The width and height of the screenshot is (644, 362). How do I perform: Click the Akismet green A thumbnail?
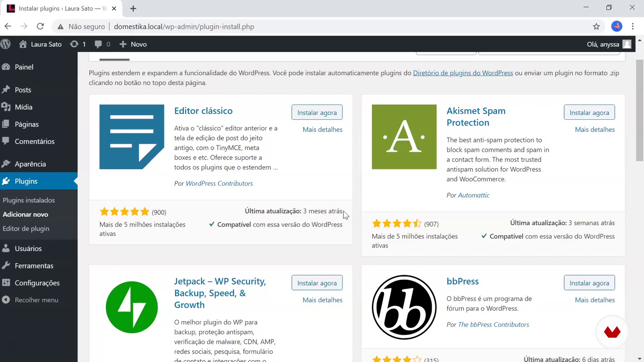[x=404, y=137]
